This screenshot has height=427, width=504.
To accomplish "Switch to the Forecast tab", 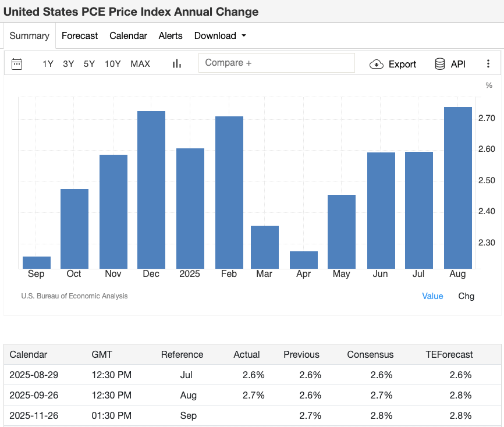I will coord(80,35).
